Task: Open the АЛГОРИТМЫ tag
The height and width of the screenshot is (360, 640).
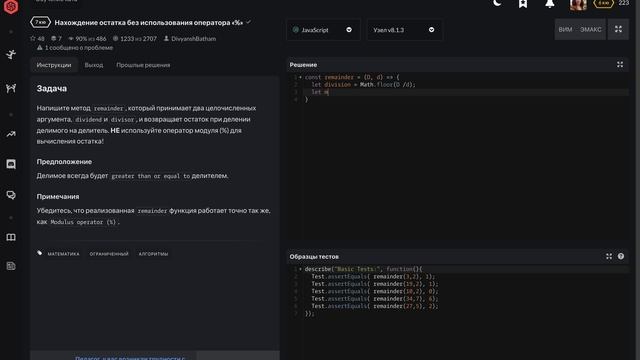Action: click(x=153, y=254)
